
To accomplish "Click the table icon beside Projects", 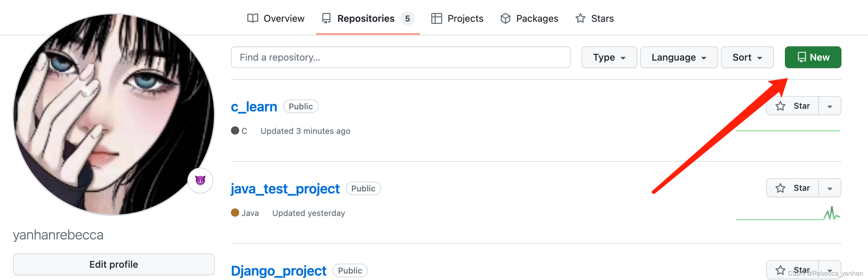I will pyautogui.click(x=436, y=18).
